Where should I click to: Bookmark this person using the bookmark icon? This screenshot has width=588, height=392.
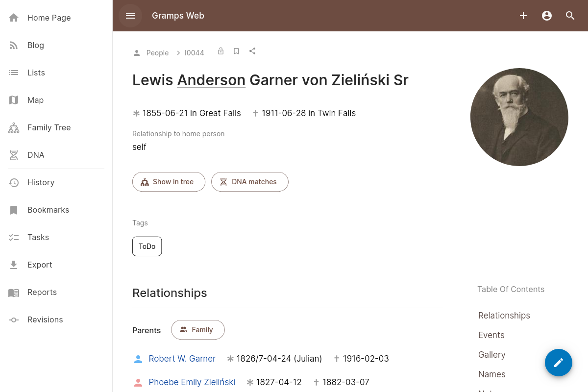pyautogui.click(x=236, y=51)
